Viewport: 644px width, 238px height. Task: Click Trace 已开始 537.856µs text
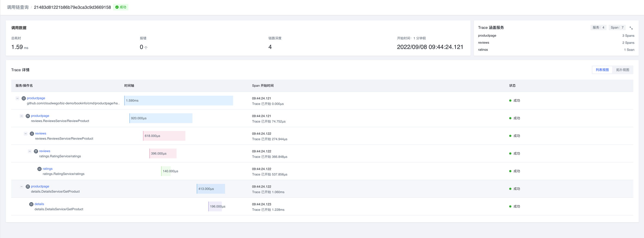coord(270,174)
